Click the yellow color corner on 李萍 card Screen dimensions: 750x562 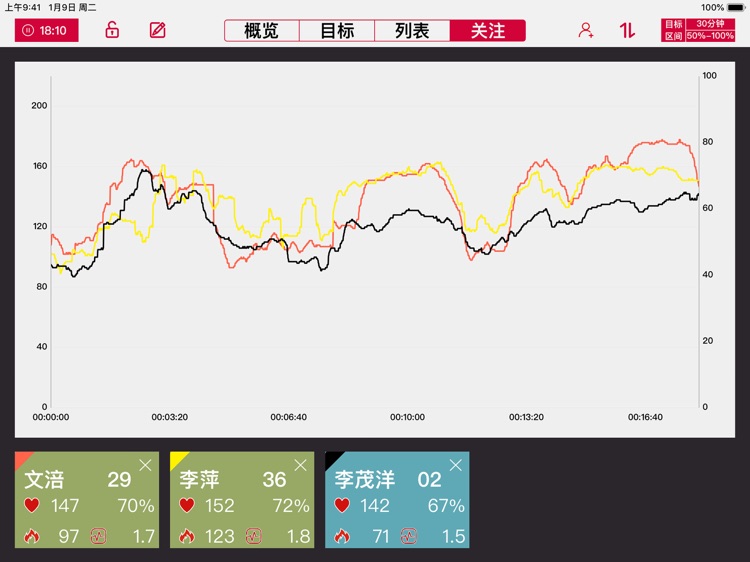click(x=176, y=458)
